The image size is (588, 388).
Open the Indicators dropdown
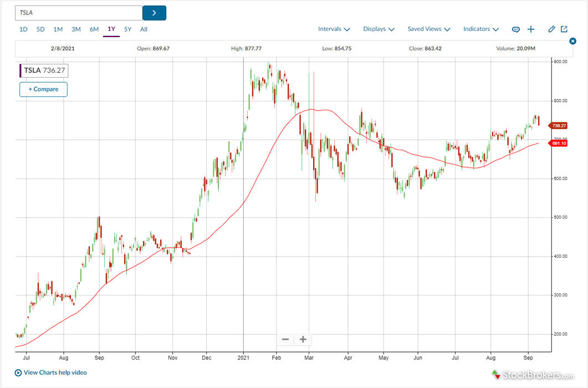[x=480, y=29]
